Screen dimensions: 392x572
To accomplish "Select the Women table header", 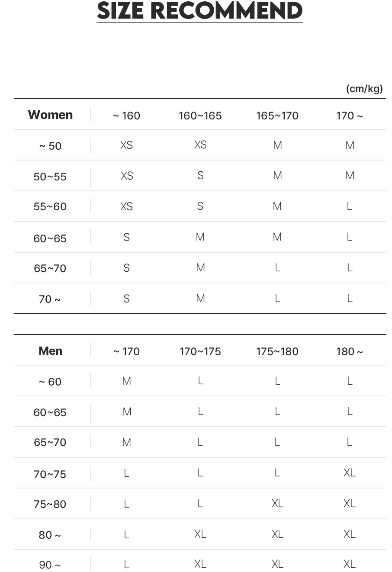I will 50,115.
